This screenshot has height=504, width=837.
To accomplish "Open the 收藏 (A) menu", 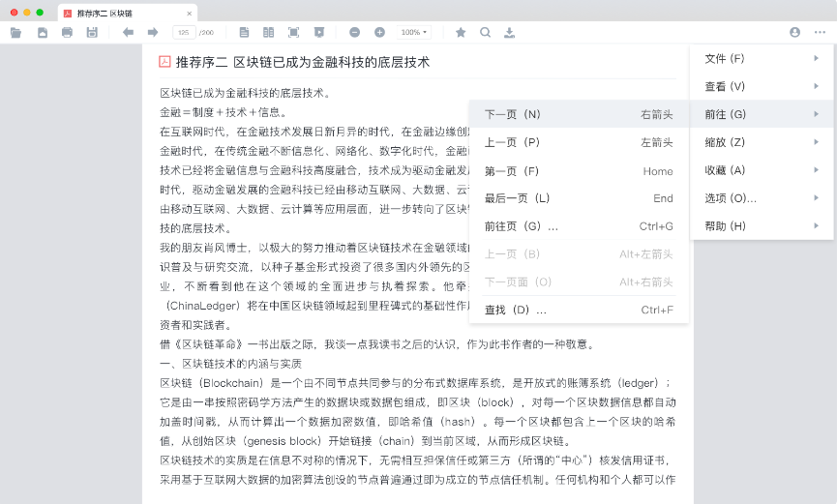I will click(762, 170).
